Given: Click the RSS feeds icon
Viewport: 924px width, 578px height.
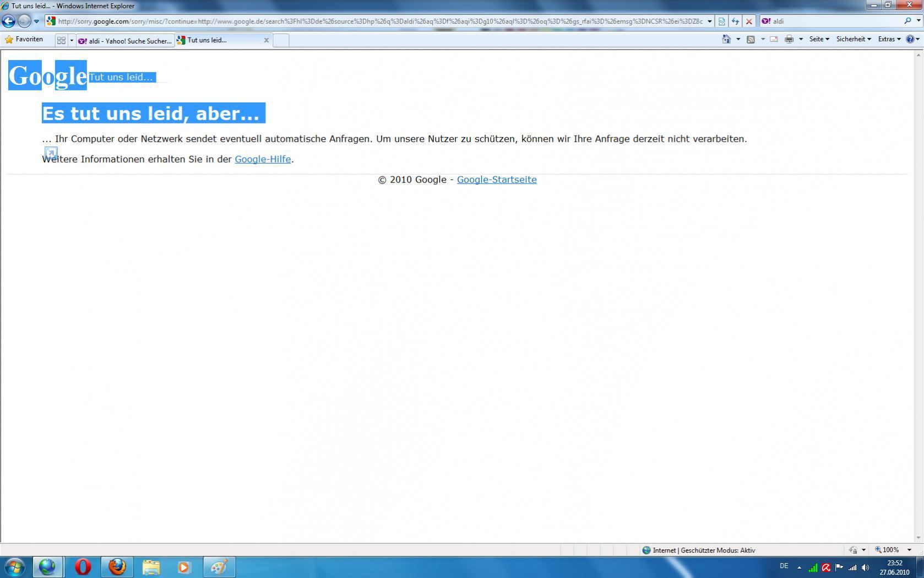Looking at the screenshot, I should pos(751,39).
